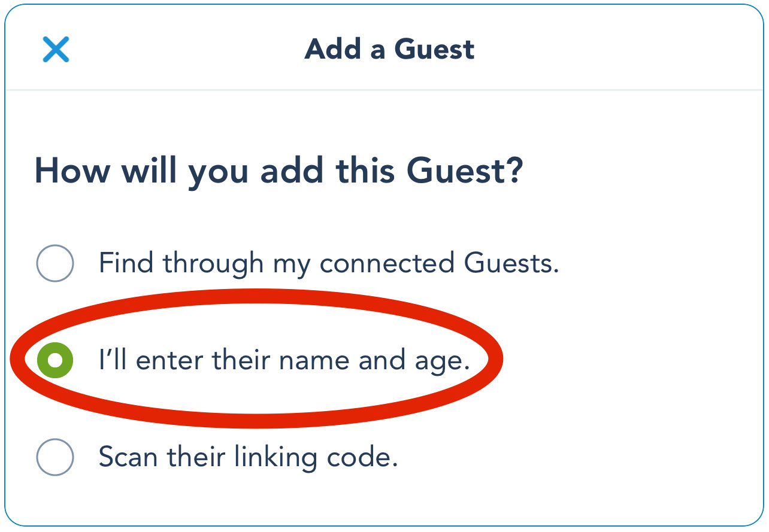The height and width of the screenshot is (532, 769).
Task: Click the blue X icon
Action: point(56,49)
